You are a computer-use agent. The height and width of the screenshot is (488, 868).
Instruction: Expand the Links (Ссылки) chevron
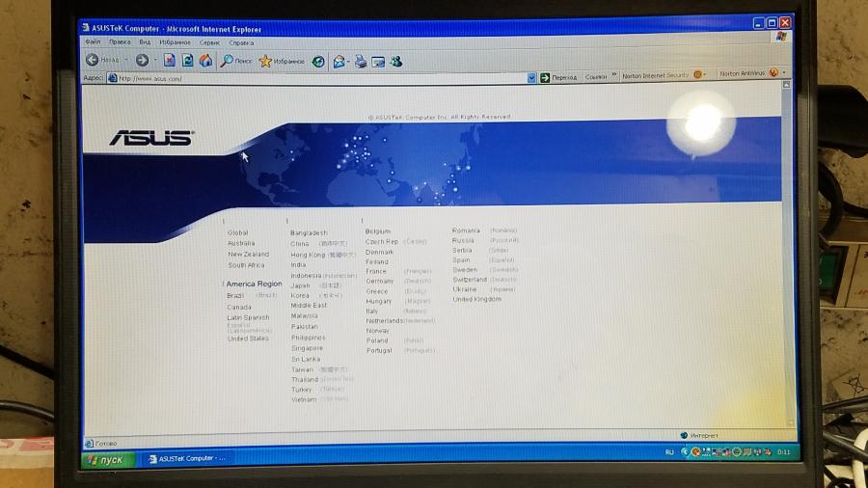(614, 75)
